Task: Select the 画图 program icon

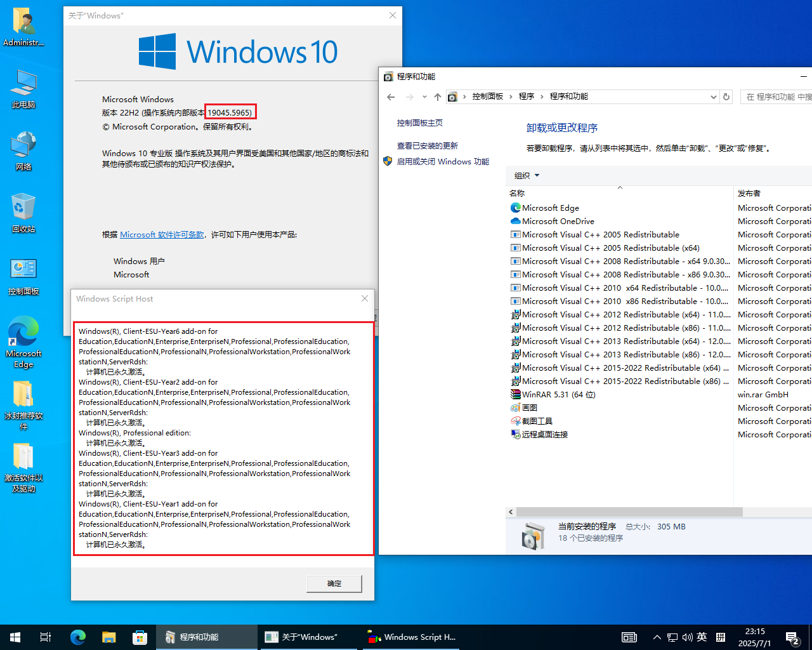Action: [x=516, y=408]
